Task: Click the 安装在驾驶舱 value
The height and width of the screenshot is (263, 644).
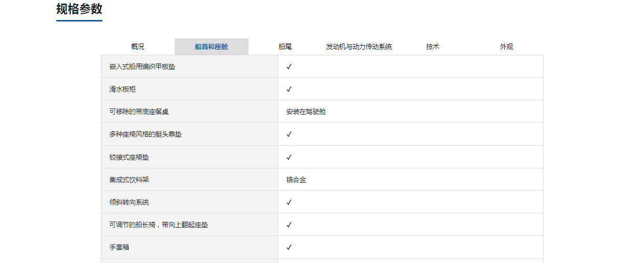Action: (x=306, y=112)
